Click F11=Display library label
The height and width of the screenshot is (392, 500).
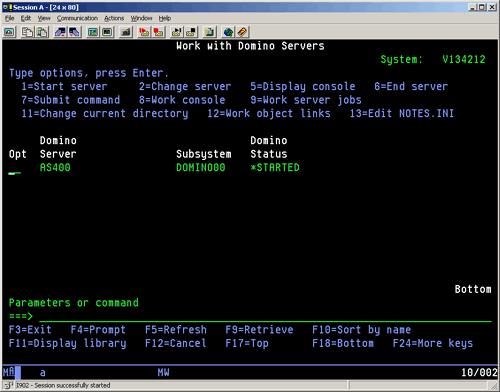click(x=68, y=343)
